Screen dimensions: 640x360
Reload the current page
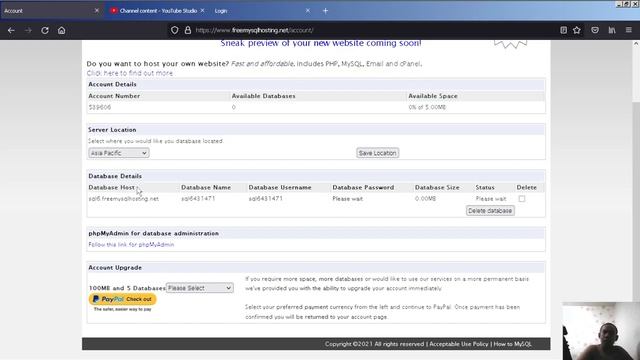45,30
